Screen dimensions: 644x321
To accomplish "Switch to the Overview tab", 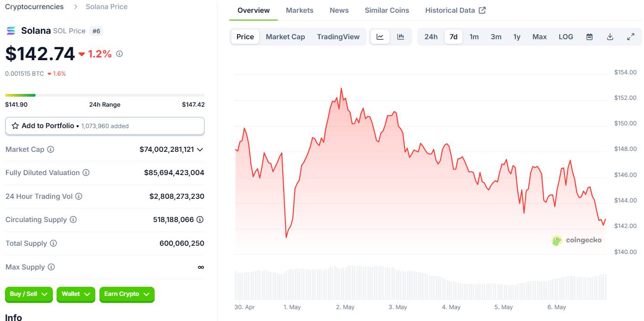I will click(254, 10).
